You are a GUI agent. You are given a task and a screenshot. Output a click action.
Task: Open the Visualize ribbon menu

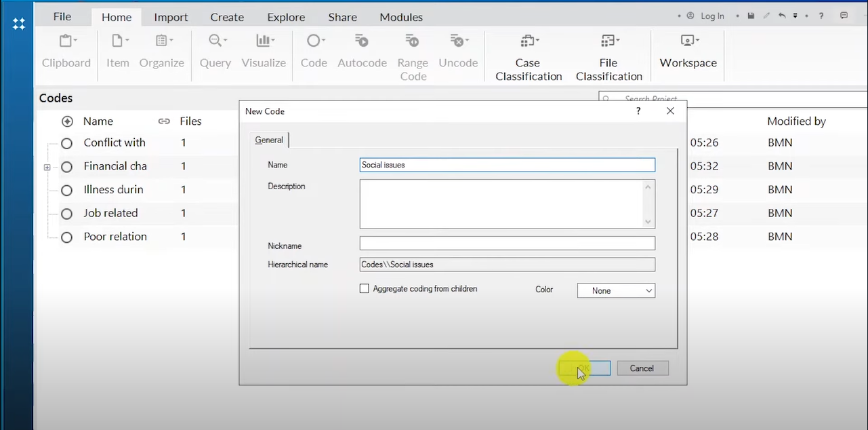[x=264, y=51]
